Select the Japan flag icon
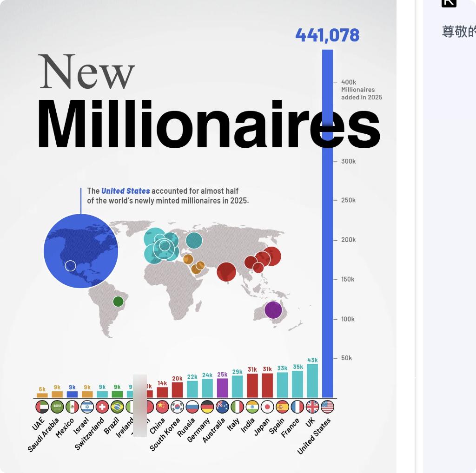The height and width of the screenshot is (473, 476). (267, 407)
